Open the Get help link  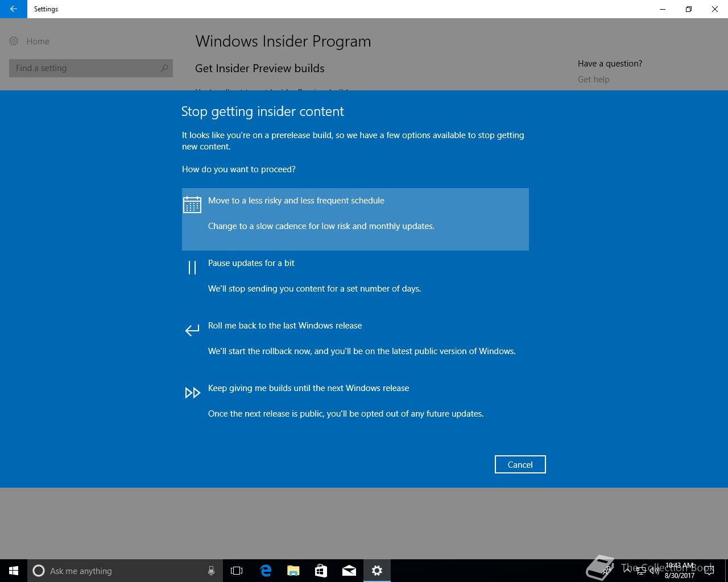pyautogui.click(x=594, y=80)
